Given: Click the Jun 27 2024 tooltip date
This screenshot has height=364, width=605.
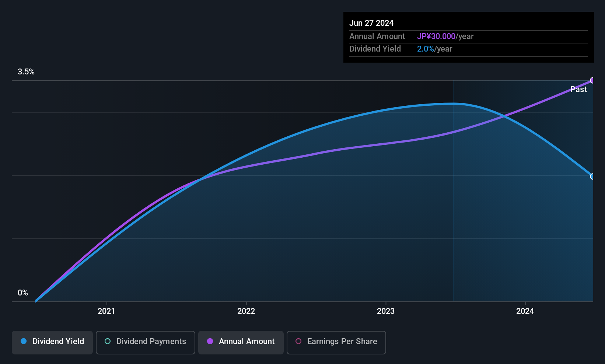Looking at the screenshot, I should 371,23.
